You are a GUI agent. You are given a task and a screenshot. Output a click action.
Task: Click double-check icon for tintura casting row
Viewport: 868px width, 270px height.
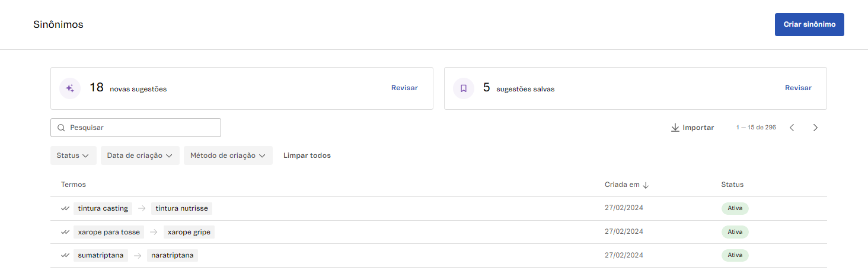(65, 208)
